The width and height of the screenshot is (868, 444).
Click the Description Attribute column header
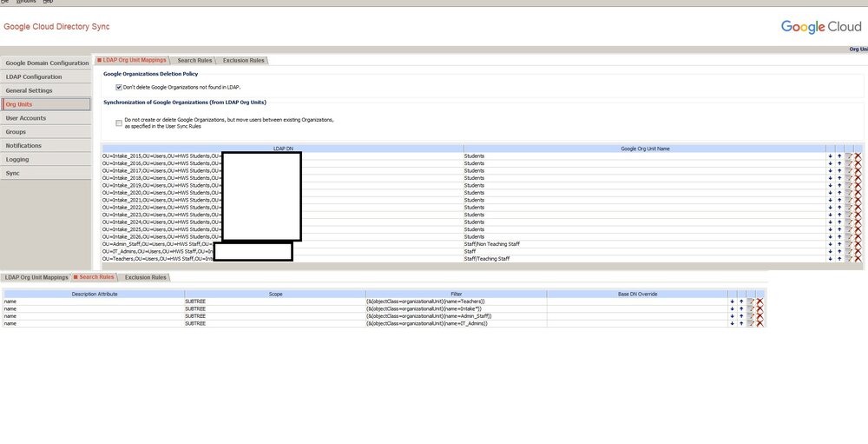(x=94, y=295)
